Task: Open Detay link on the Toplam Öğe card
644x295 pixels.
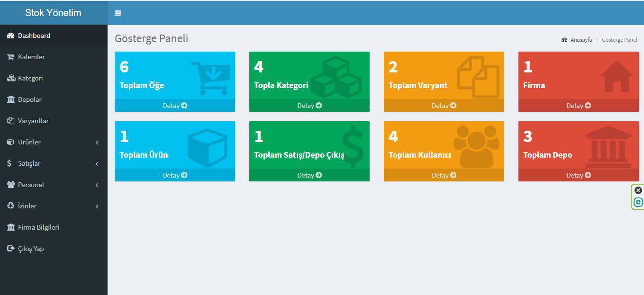Action: point(175,106)
